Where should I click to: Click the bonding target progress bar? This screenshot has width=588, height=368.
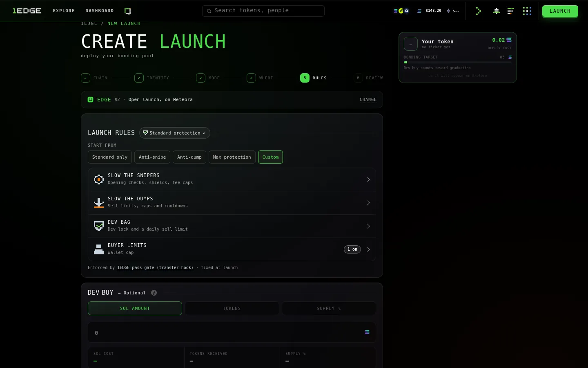pyautogui.click(x=458, y=63)
